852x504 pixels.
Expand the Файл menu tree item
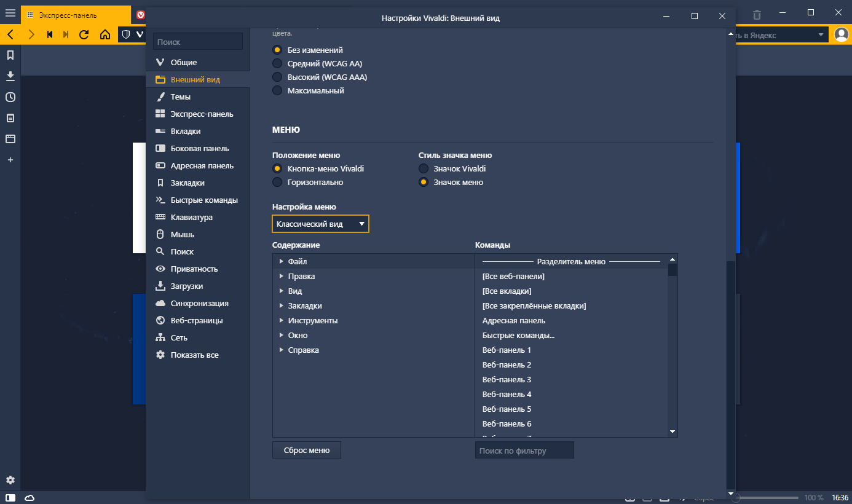(x=282, y=261)
